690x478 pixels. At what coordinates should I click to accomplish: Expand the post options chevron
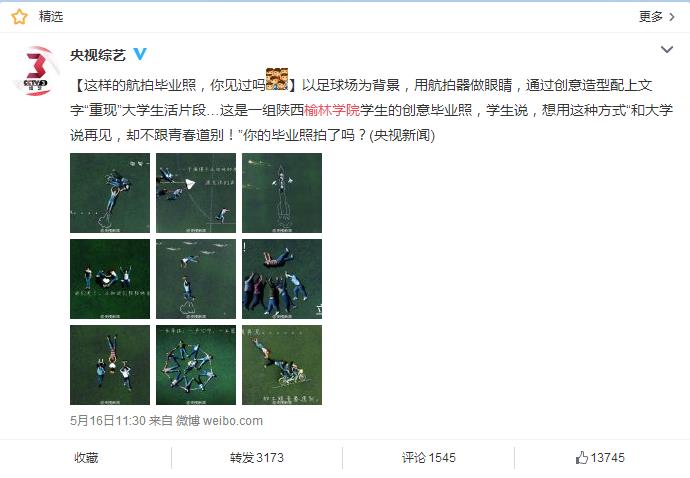tap(667, 49)
